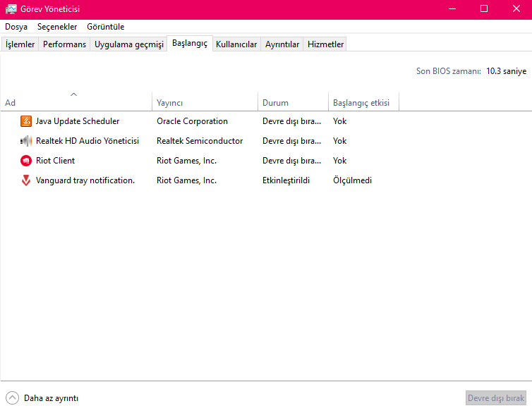The image size is (532, 413).
Task: Close the Görev Yöneticisi window
Action: click(516, 9)
